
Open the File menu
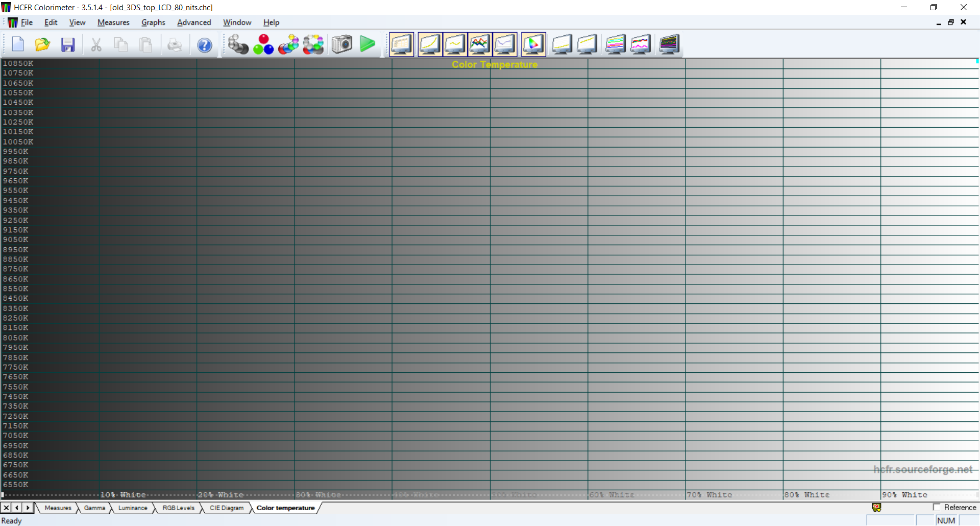[27, 22]
